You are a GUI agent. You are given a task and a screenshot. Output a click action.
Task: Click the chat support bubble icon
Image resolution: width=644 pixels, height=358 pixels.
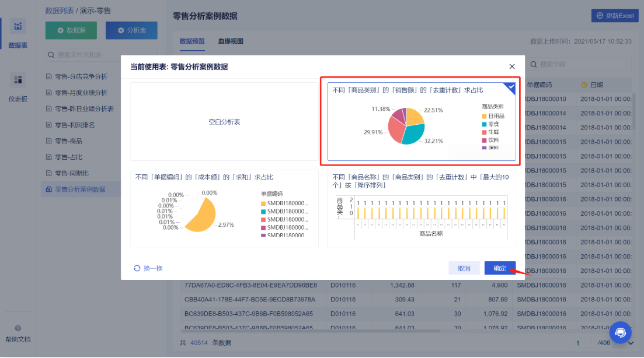(620, 332)
